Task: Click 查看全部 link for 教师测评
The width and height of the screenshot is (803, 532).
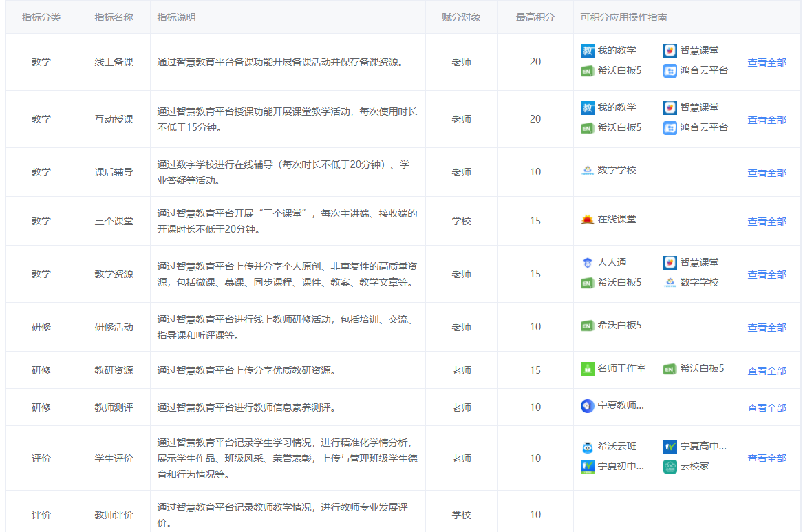Action: 767,408
